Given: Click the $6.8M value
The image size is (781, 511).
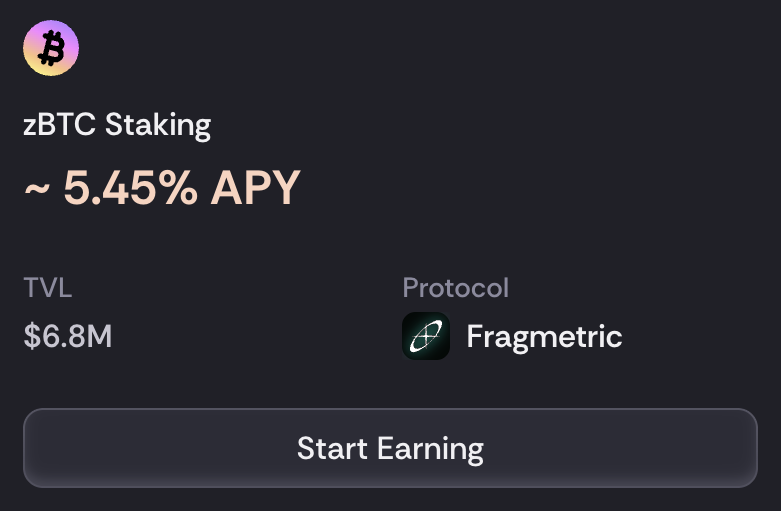Looking at the screenshot, I should [68, 336].
